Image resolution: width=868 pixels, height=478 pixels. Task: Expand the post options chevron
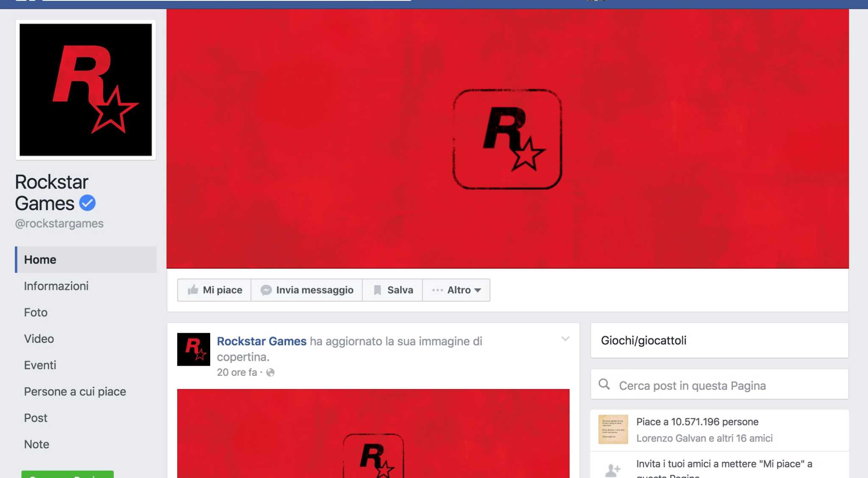coord(565,339)
